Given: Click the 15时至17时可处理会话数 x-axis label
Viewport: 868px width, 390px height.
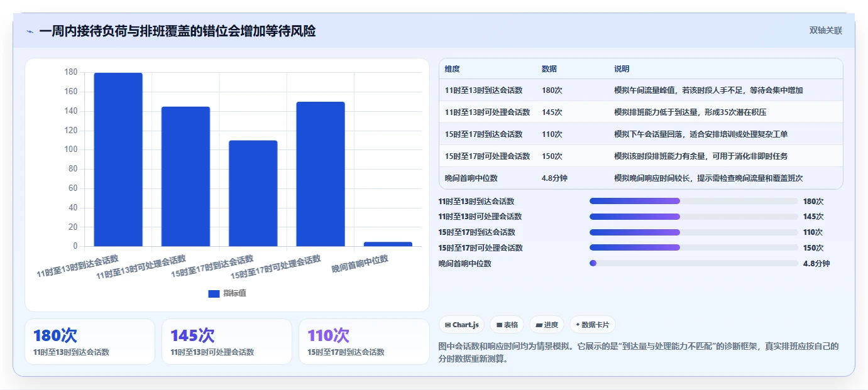Looking at the screenshot, I should pyautogui.click(x=276, y=267).
